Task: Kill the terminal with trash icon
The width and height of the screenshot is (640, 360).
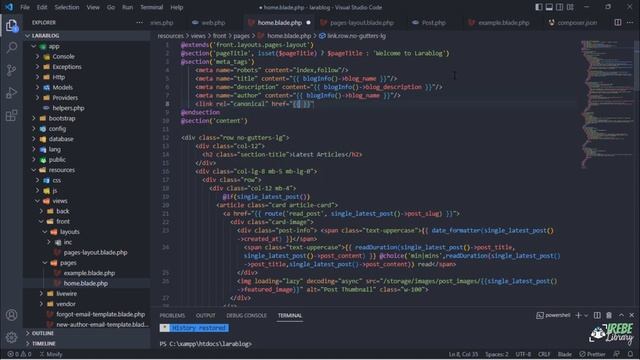Action: (x=609, y=315)
